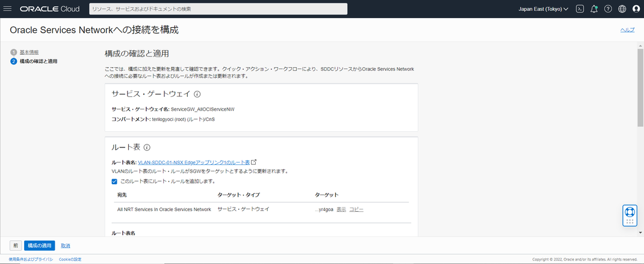Click 構成の適用 button
Viewport: 644px width, 264px height.
point(40,245)
